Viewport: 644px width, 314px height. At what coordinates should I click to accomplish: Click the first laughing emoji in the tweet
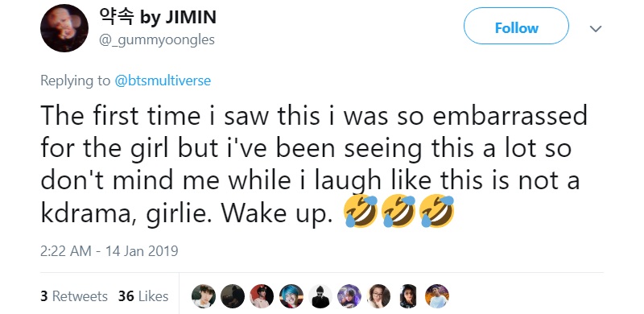361,211
